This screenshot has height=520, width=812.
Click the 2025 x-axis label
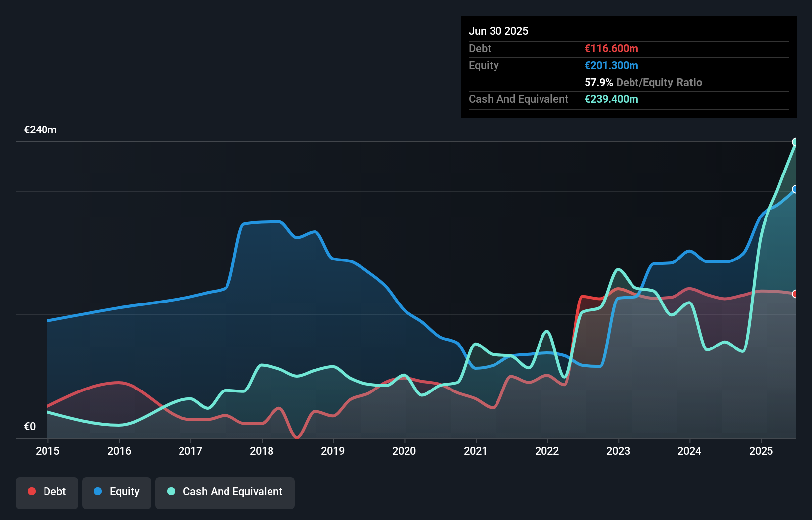761,451
